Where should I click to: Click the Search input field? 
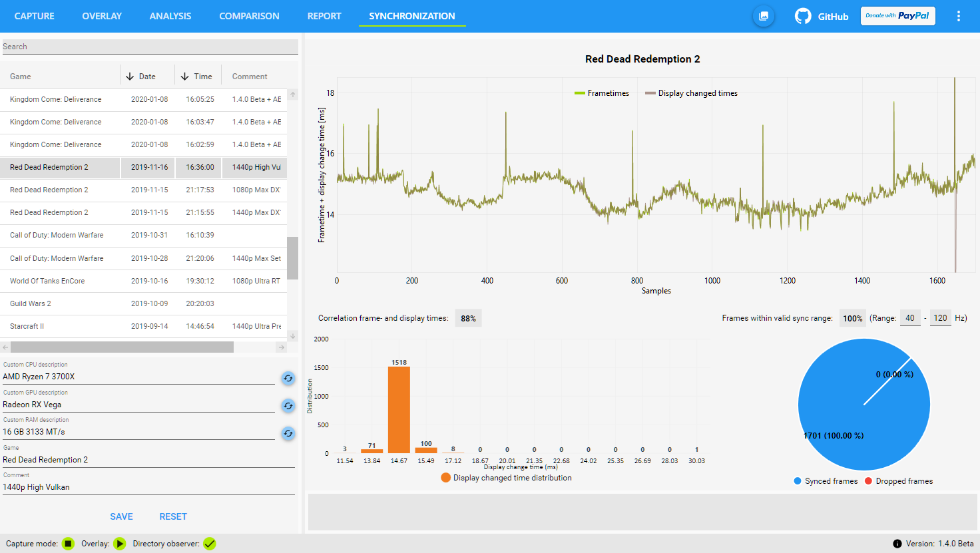150,47
